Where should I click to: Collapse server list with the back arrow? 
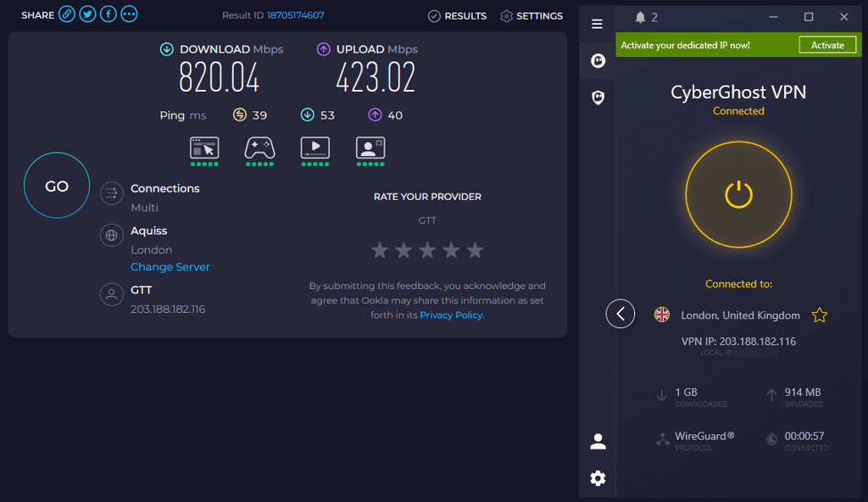point(620,314)
